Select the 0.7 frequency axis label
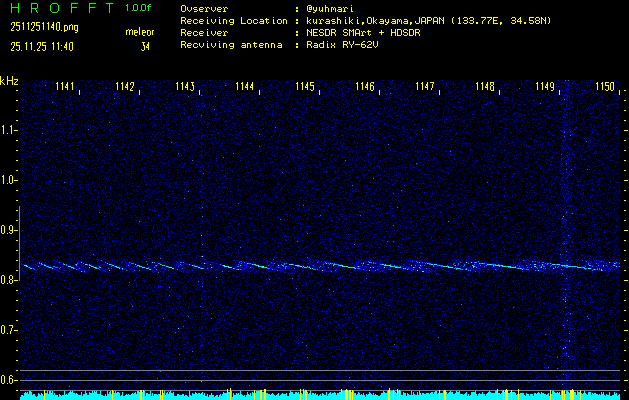Screen dimensions: 629x400 click(x=9, y=330)
